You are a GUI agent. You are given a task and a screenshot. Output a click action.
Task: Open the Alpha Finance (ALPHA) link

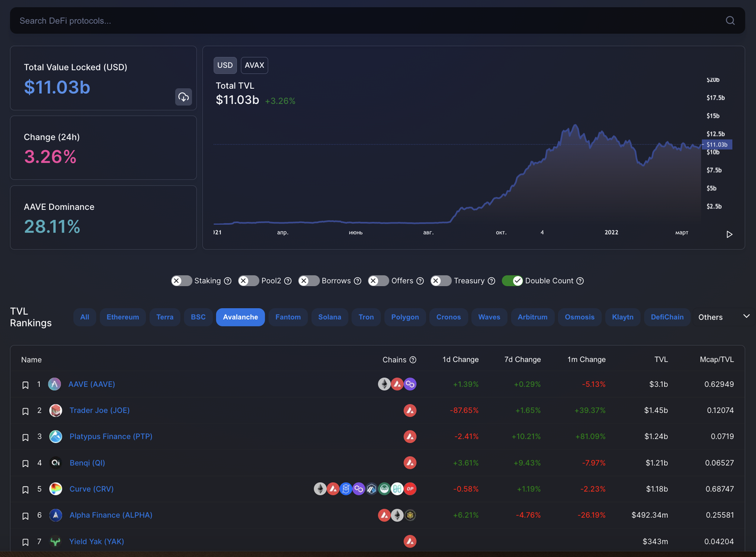tap(111, 515)
